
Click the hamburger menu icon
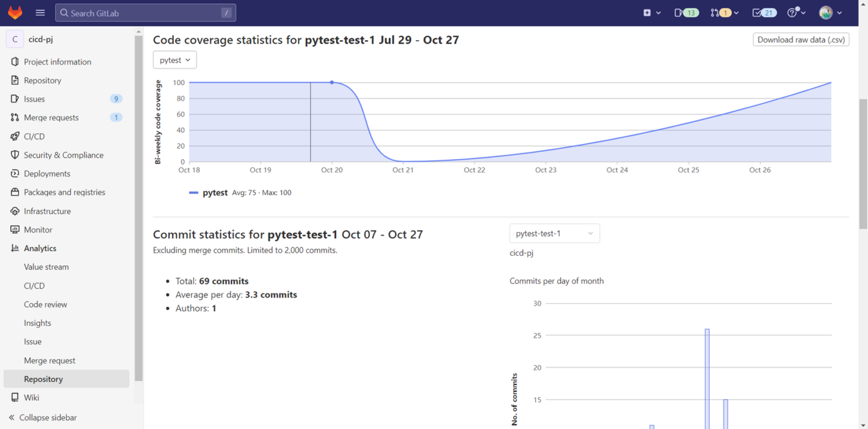[39, 12]
